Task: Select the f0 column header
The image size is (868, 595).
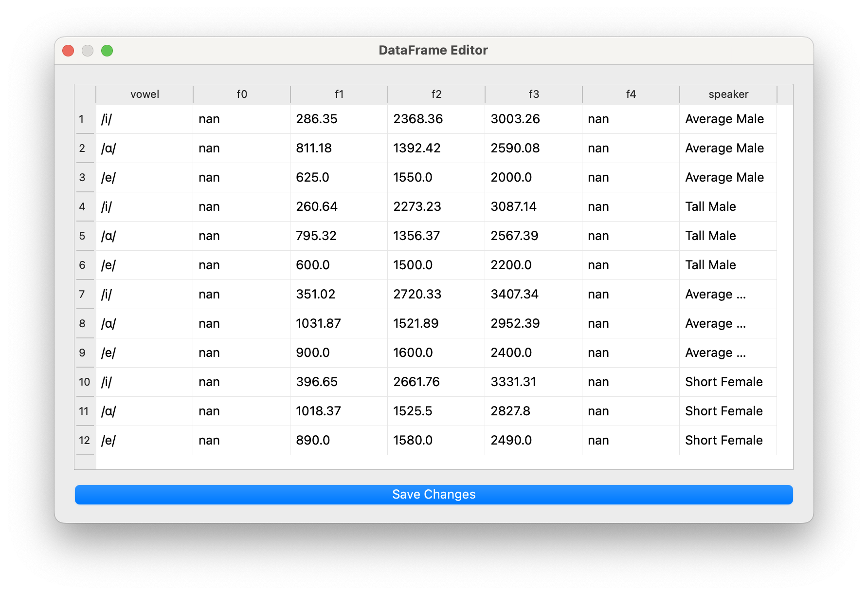Action: tap(242, 94)
